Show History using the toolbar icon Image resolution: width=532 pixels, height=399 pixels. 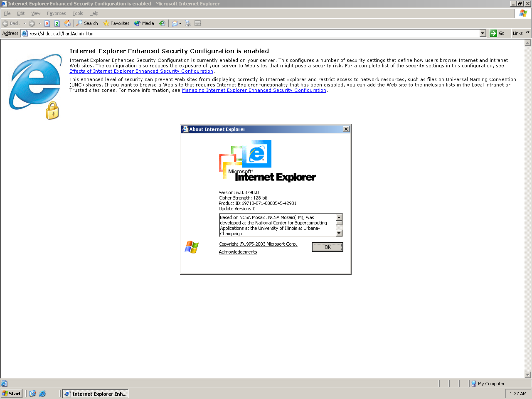click(x=163, y=24)
